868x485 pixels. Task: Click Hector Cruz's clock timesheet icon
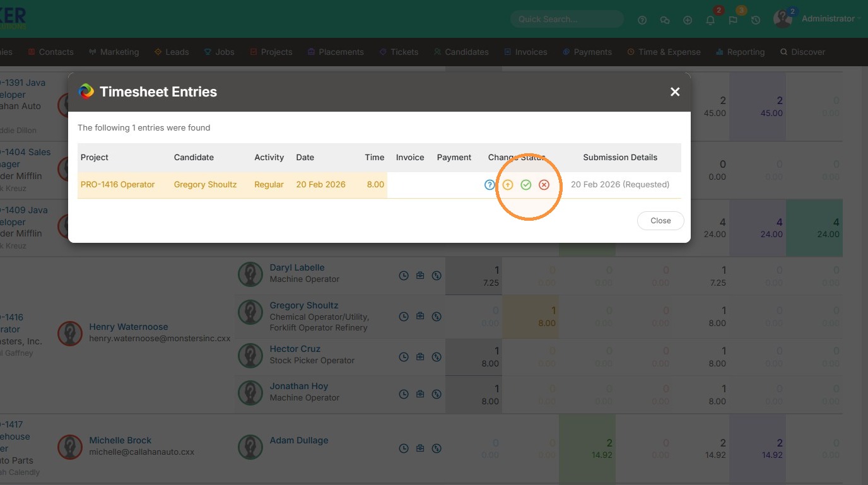click(x=404, y=357)
